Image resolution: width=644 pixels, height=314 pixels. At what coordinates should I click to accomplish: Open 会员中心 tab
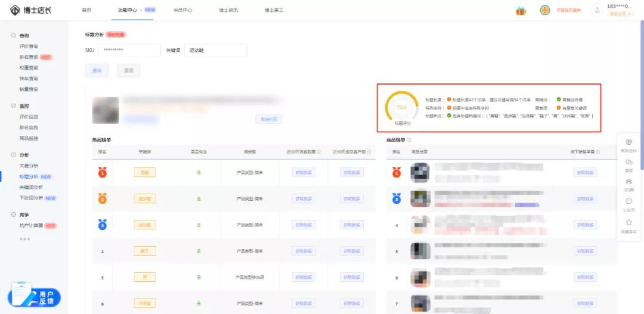183,10
